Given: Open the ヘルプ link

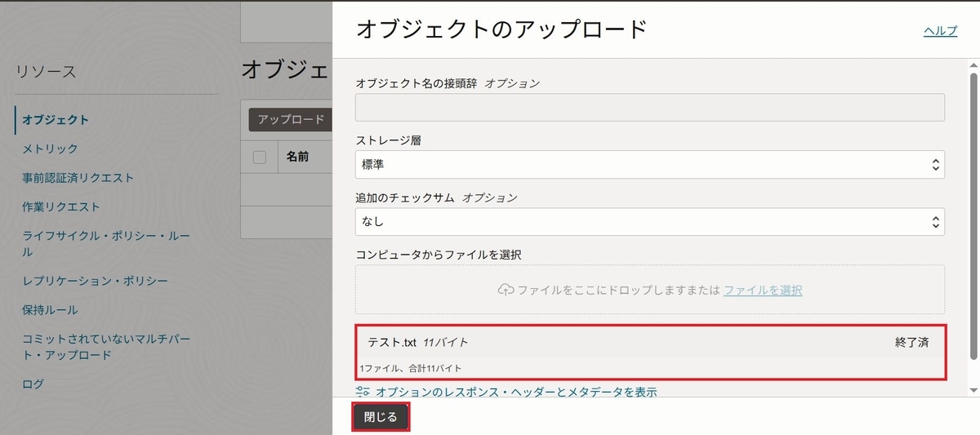Looking at the screenshot, I should pos(940,30).
